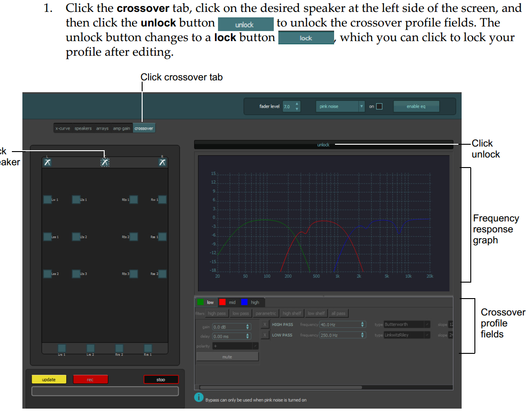Switch to the crossover tab
This screenshot has height=415, width=532.
click(144, 128)
